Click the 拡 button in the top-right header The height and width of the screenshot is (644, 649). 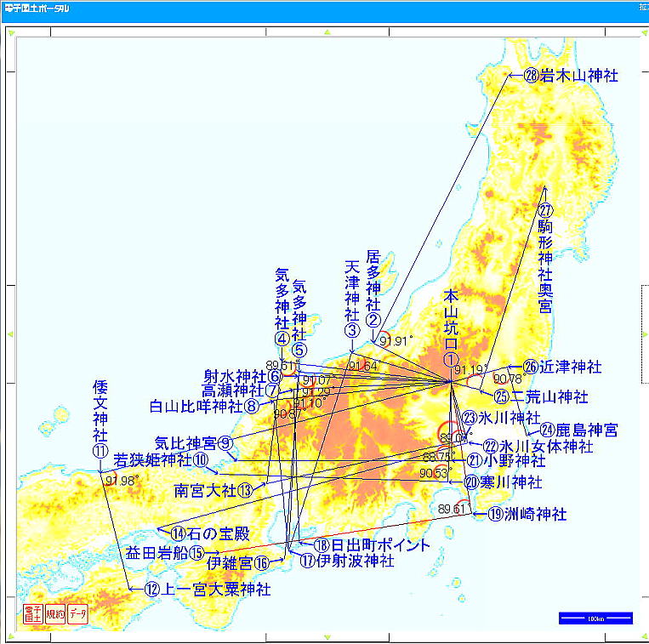click(642, 9)
